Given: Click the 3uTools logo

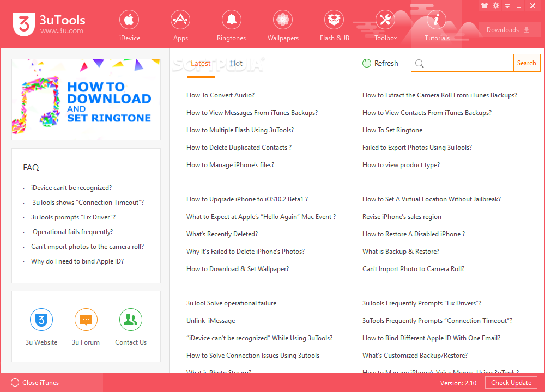Looking at the screenshot, I should (x=23, y=24).
